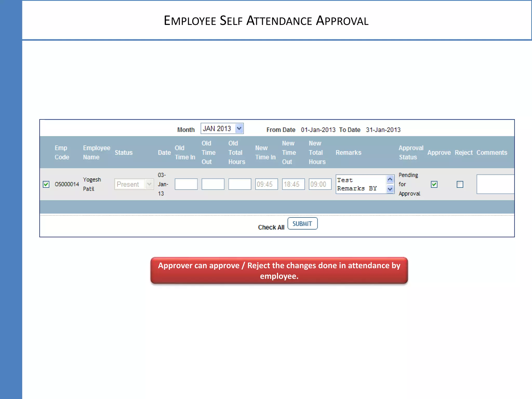Click the New Time Out field 18:45
Viewport: 532px width, 399px height.
tap(293, 184)
